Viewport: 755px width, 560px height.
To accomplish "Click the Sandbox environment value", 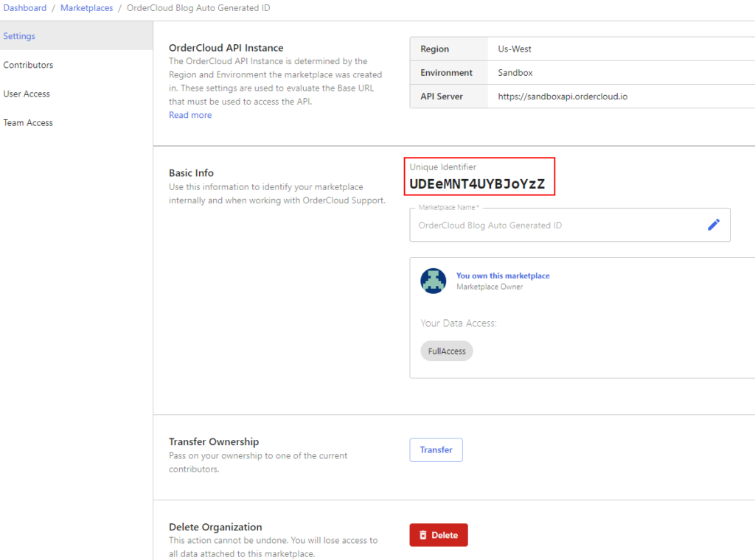I will (x=515, y=73).
